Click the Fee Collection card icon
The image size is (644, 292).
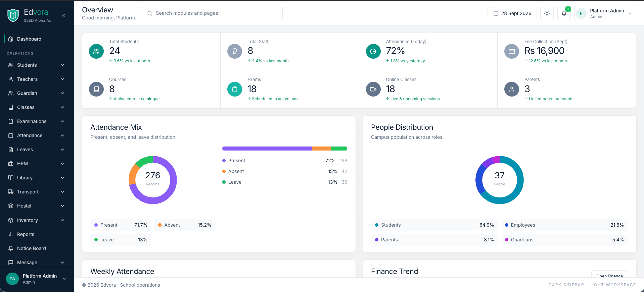coord(512,51)
